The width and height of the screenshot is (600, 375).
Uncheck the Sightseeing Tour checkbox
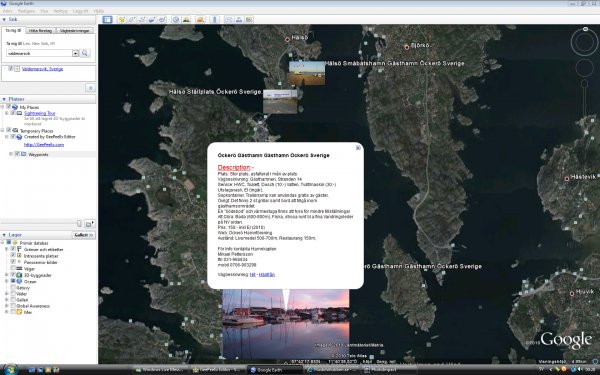(13, 113)
